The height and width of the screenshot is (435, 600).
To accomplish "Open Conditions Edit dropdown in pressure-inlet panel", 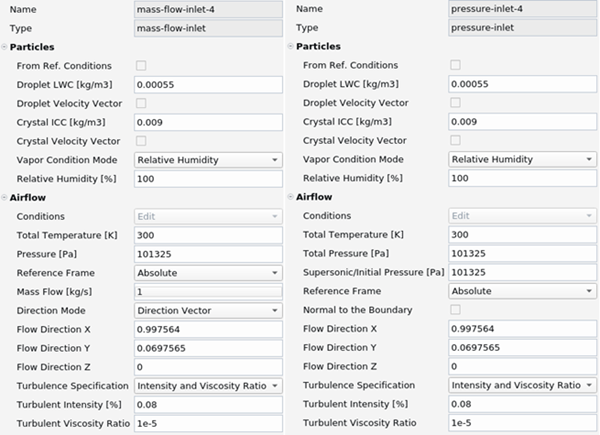I will point(522,216).
